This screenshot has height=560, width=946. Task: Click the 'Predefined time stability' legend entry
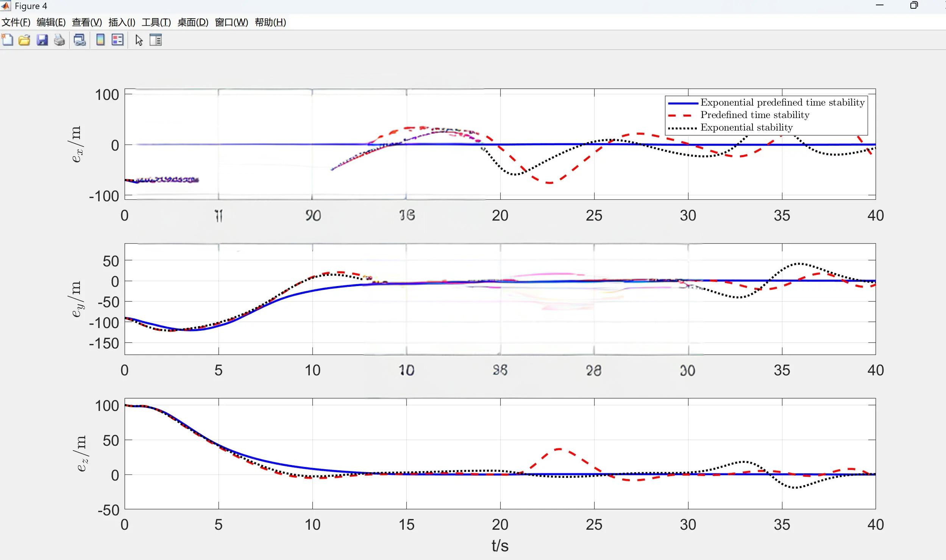[x=754, y=115]
